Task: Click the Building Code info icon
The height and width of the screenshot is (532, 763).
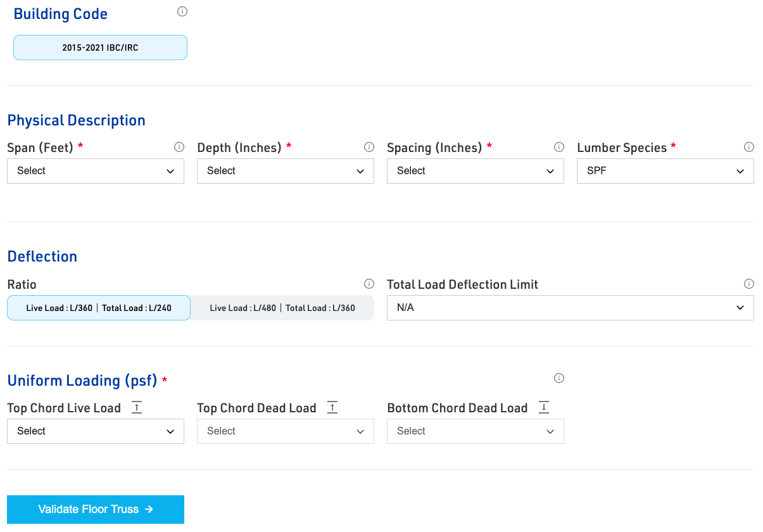Action: 182,11
